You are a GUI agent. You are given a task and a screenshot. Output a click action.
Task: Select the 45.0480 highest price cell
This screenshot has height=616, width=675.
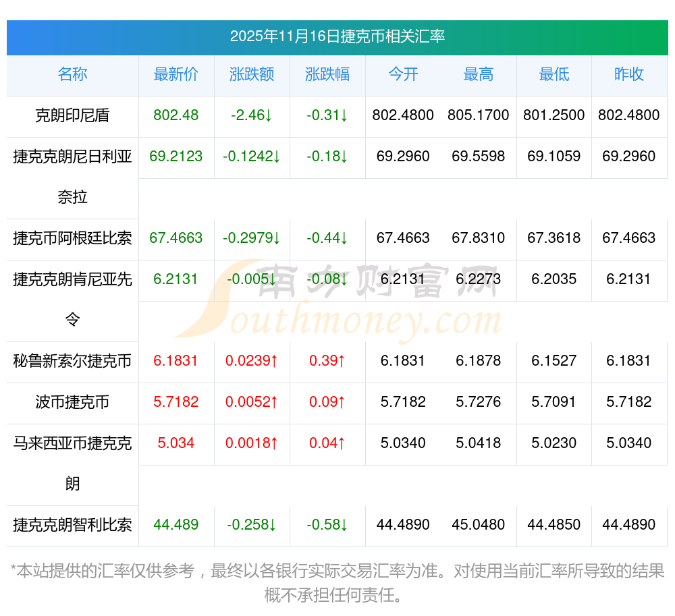(479, 525)
